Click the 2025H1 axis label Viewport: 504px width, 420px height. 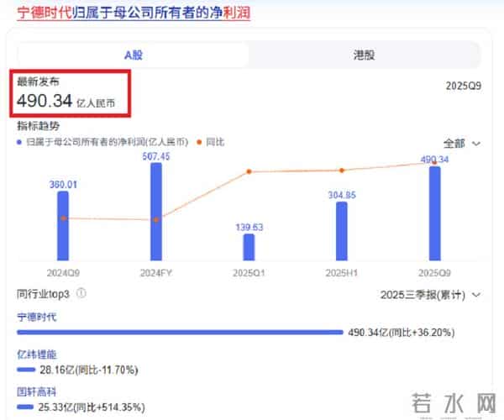click(x=342, y=273)
